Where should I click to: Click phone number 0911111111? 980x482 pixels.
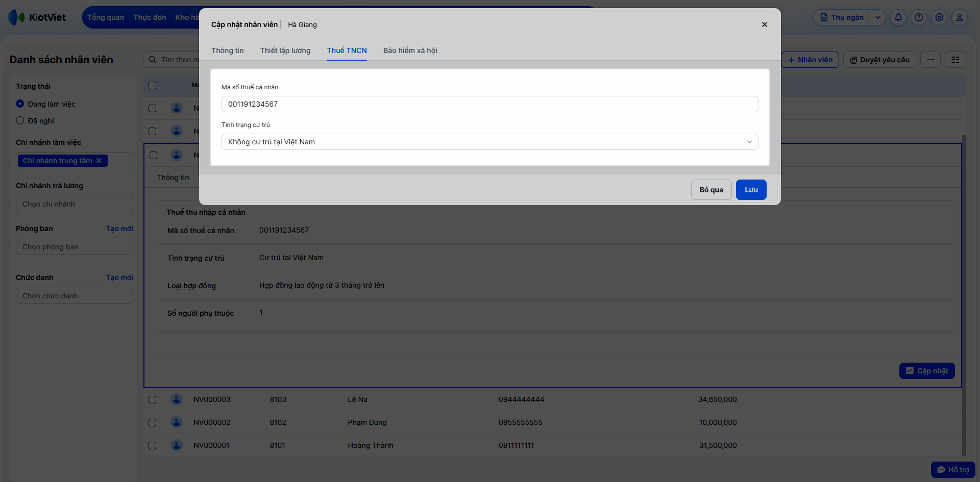coord(517,445)
